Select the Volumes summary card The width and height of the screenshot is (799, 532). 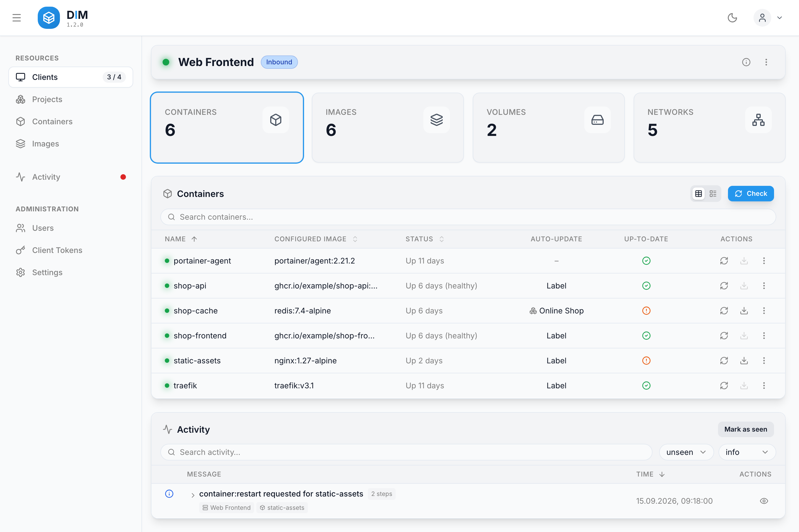pos(548,128)
